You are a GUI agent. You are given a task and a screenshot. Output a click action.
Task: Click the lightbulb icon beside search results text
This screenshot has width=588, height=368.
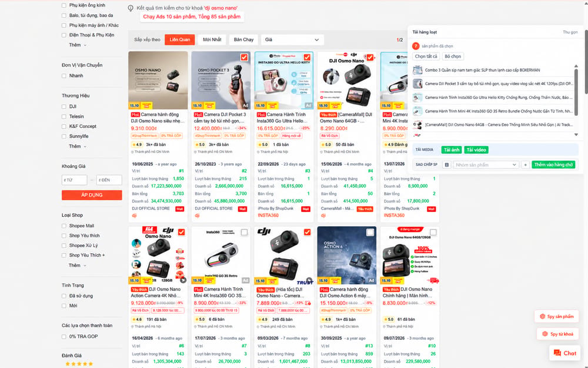coord(131,8)
